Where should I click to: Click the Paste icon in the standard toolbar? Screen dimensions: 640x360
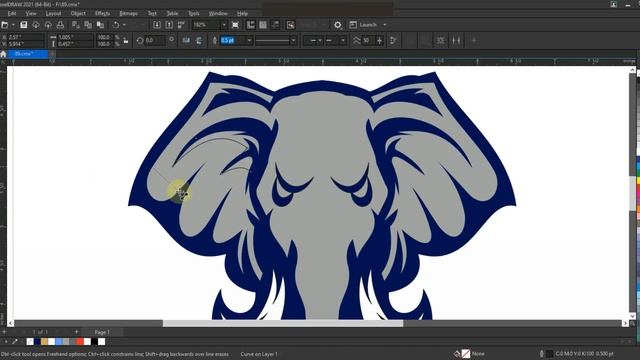[x=100, y=25]
